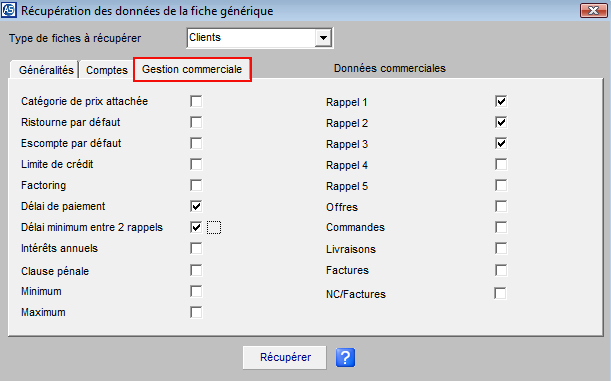Screen dimensions: 611x381
Task: Open the Type de fiches dropdown arrow
Action: coord(323,38)
